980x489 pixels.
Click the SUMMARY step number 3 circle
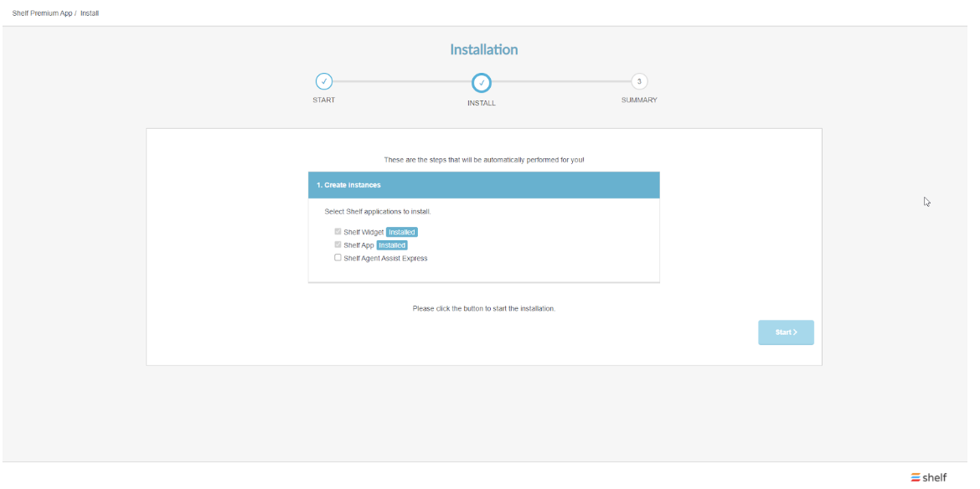click(x=639, y=81)
